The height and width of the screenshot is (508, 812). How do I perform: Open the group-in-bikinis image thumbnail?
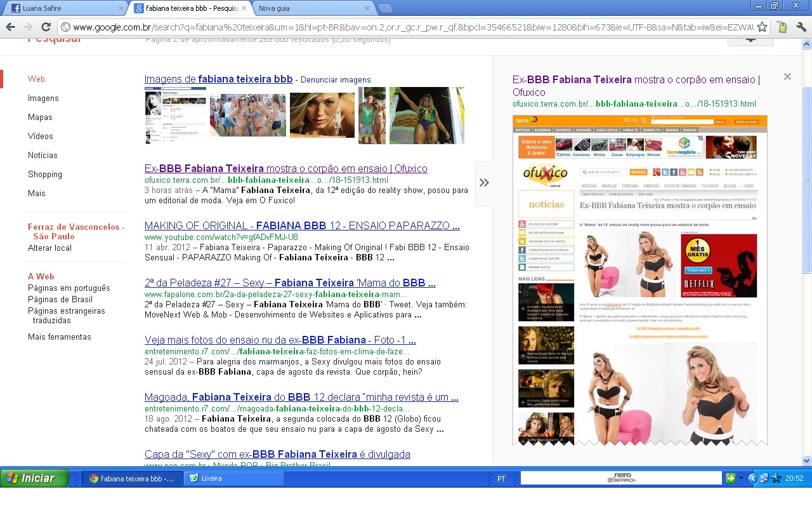[x=248, y=116]
